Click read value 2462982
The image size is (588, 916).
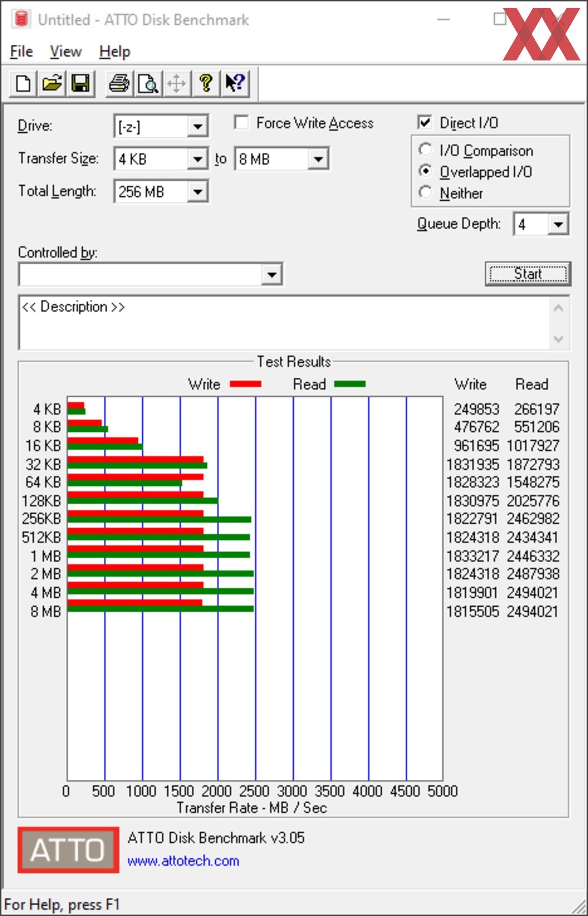tap(533, 518)
